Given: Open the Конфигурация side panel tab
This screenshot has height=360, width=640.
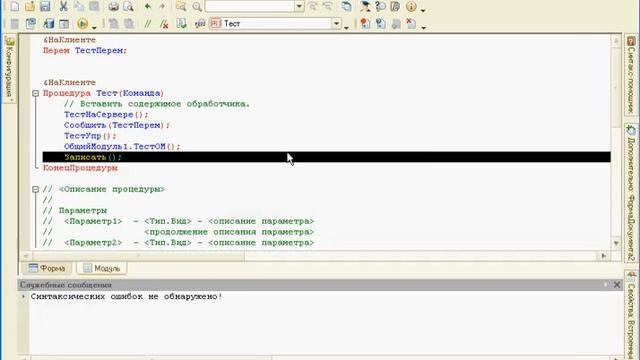Looking at the screenshot, I should [9, 69].
